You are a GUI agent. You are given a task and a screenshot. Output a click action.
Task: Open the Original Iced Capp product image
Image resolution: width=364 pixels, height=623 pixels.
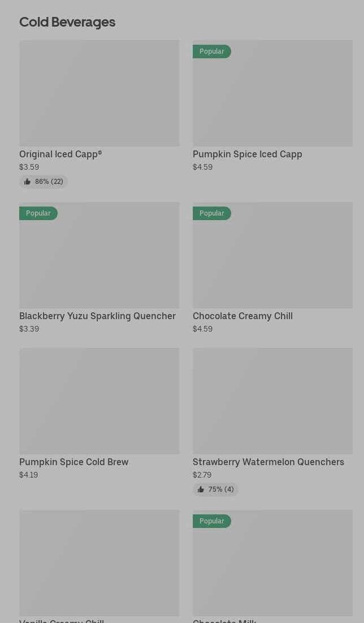click(99, 93)
